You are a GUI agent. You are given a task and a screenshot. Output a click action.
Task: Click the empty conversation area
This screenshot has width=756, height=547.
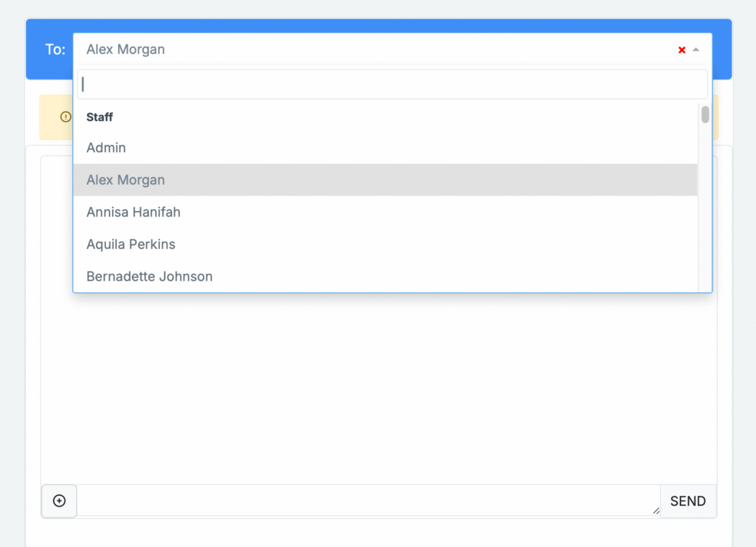378,384
